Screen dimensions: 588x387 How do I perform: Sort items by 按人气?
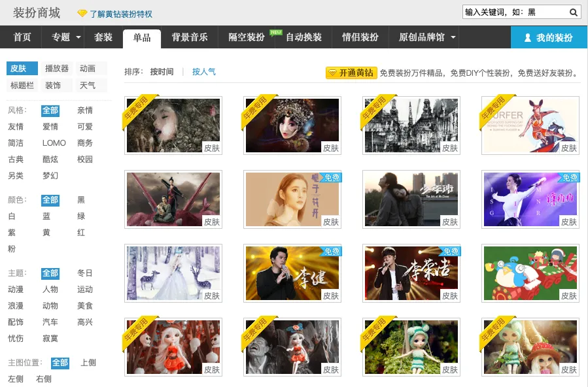(203, 71)
